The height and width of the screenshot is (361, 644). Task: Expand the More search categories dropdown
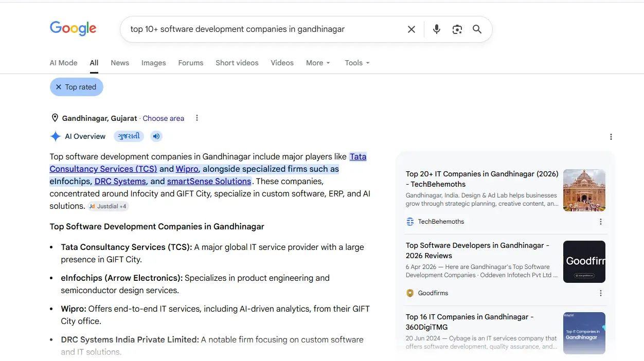pos(318,63)
